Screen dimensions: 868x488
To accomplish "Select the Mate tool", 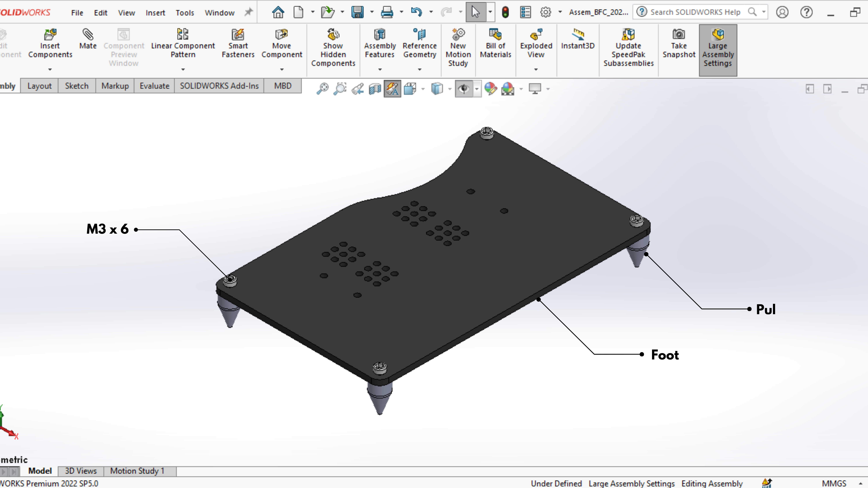I will pyautogui.click(x=88, y=39).
